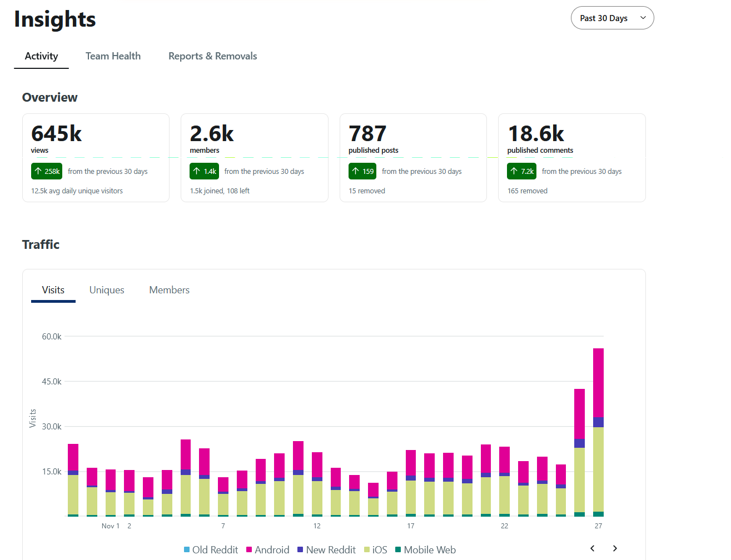The image size is (731, 560).
Task: Hide the iOS series via legend
Action: pos(376,549)
